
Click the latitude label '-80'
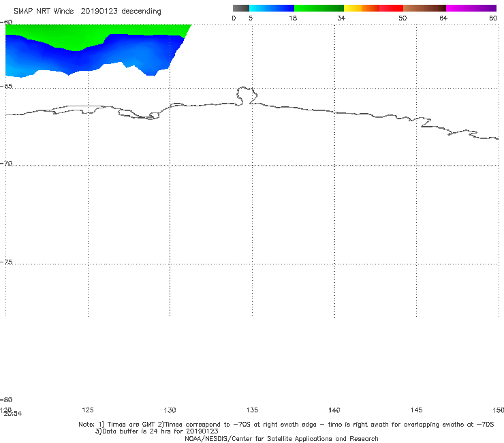6,400
